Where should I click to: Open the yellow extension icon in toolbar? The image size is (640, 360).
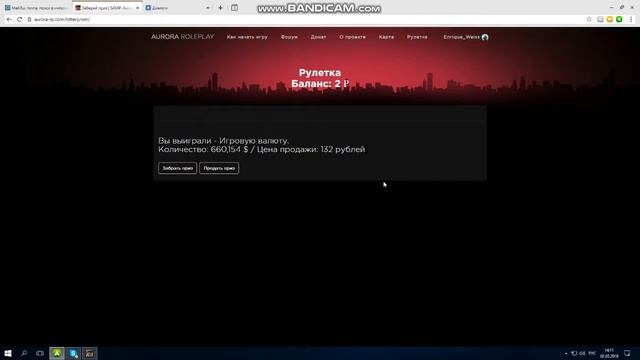point(610,19)
